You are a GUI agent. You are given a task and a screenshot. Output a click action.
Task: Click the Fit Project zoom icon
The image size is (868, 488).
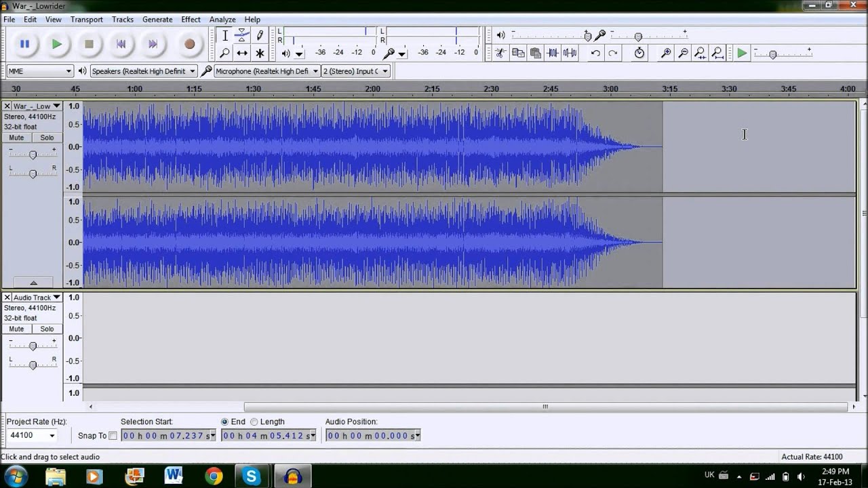coord(717,53)
